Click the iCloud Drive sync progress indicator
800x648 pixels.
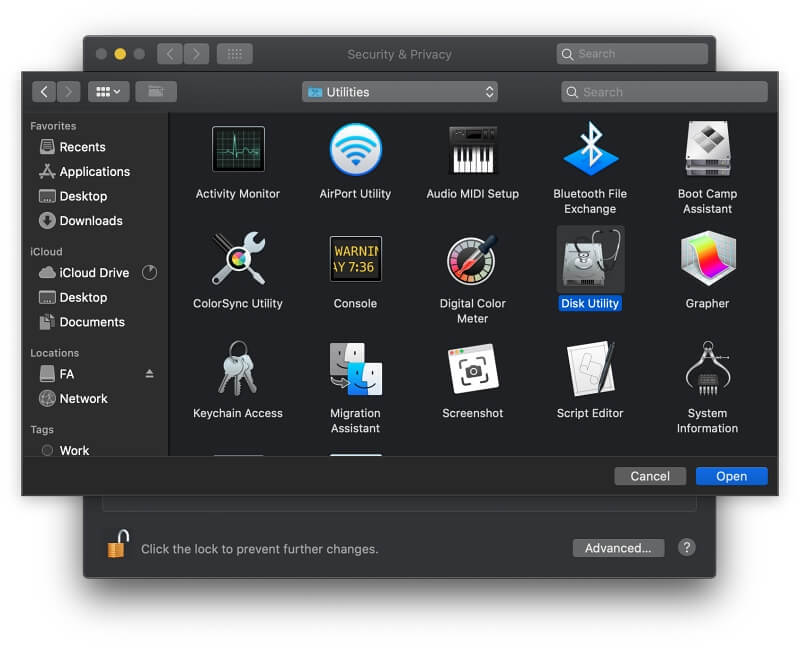149,272
